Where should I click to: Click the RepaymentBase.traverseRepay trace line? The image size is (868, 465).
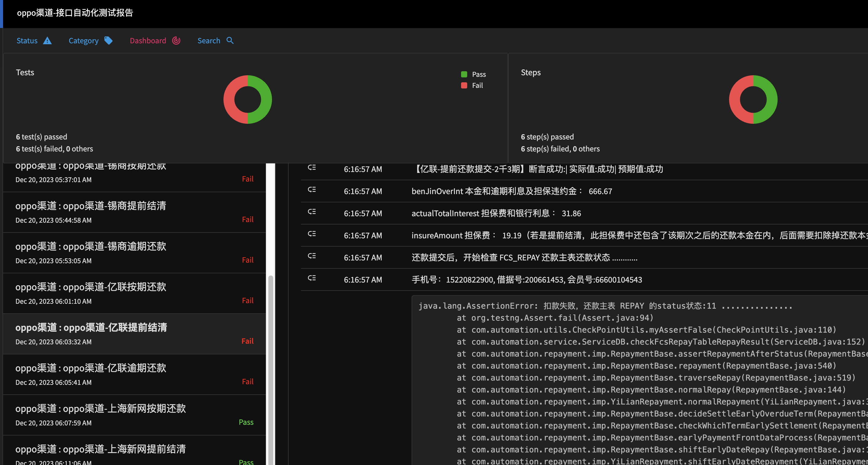(656, 378)
